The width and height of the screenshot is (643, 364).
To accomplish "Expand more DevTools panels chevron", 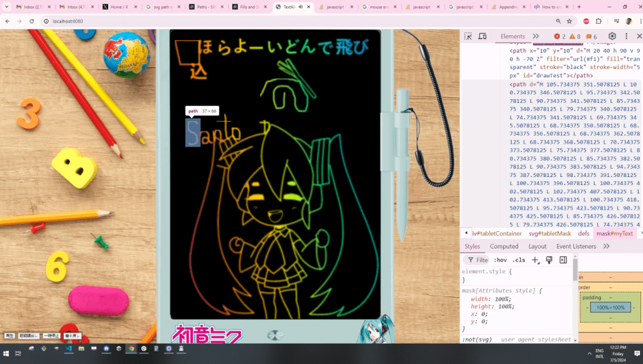I will tap(536, 36).
